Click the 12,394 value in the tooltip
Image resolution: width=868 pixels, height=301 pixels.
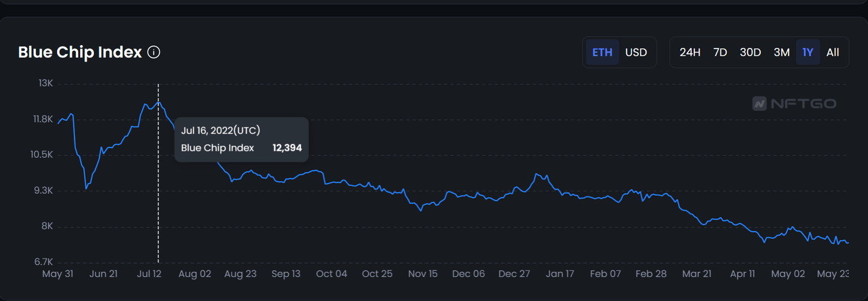[287, 148]
